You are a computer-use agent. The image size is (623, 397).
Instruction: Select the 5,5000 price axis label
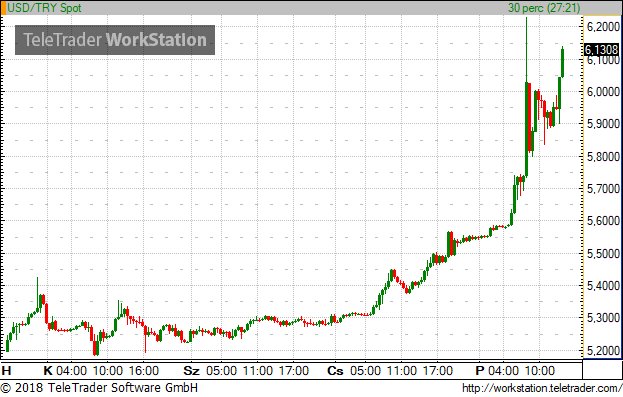tap(603, 253)
